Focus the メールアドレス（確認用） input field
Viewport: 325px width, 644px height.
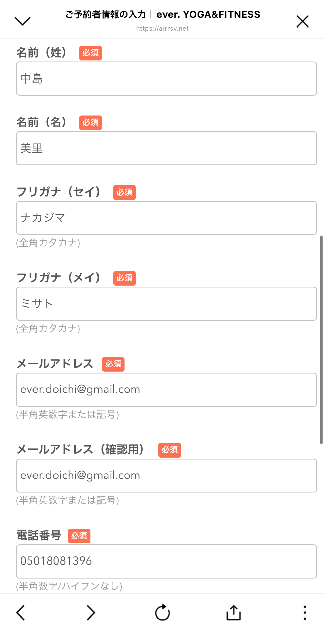tap(167, 476)
